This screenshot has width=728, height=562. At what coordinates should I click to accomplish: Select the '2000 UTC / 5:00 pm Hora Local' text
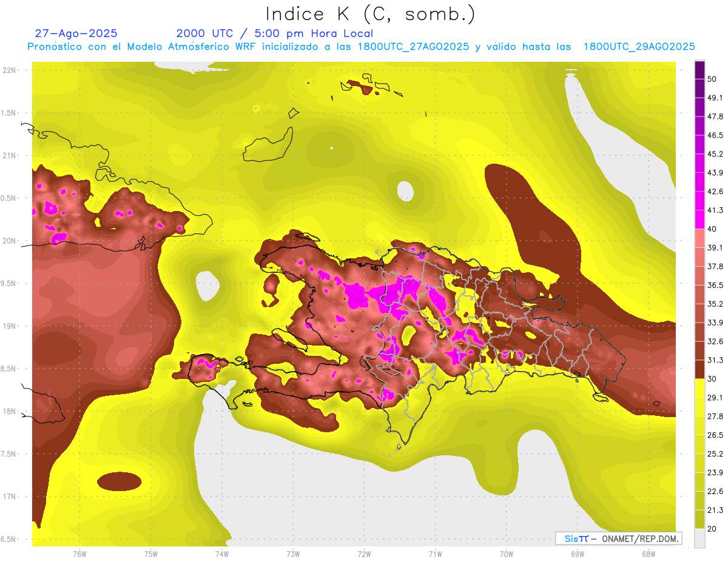274,33
